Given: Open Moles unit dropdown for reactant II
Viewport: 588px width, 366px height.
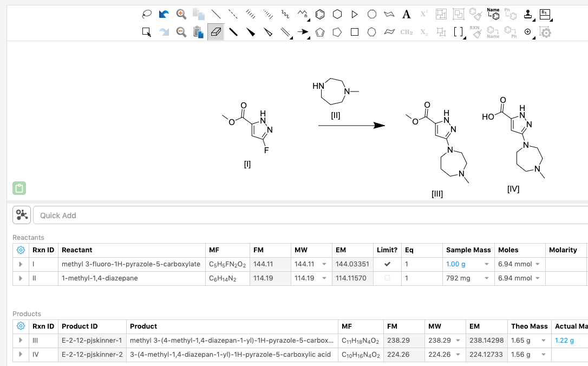Looking at the screenshot, I should tap(538, 278).
